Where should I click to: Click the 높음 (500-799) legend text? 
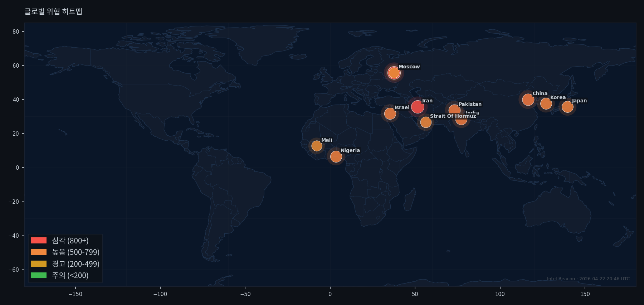[75, 252]
